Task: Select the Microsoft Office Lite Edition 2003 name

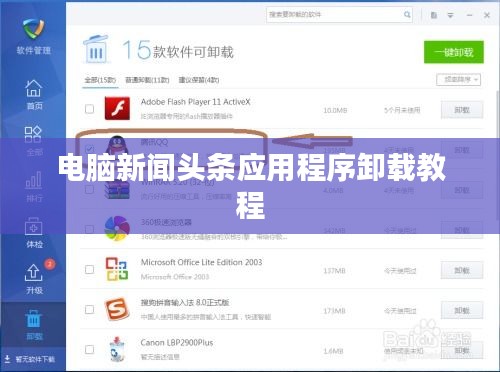Action: pos(201,262)
